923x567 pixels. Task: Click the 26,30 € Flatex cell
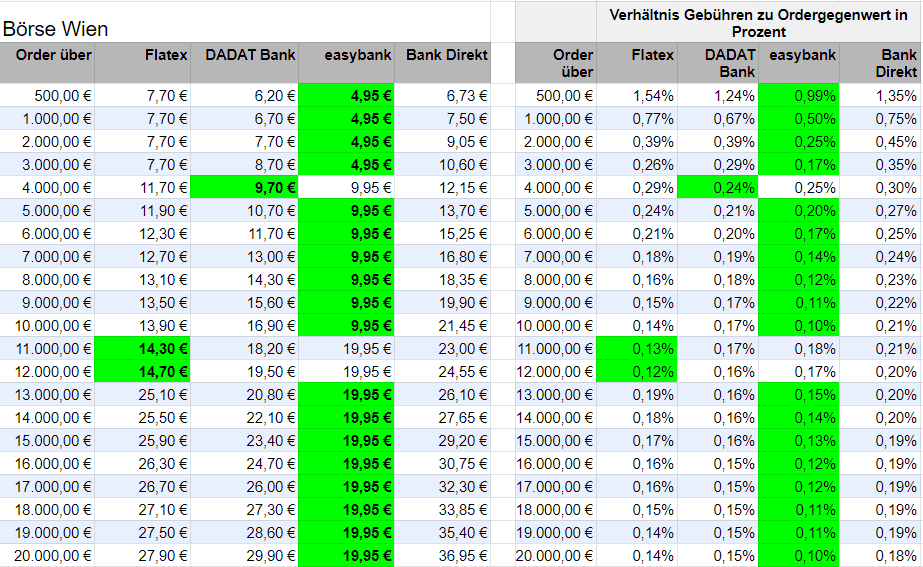pyautogui.click(x=142, y=463)
